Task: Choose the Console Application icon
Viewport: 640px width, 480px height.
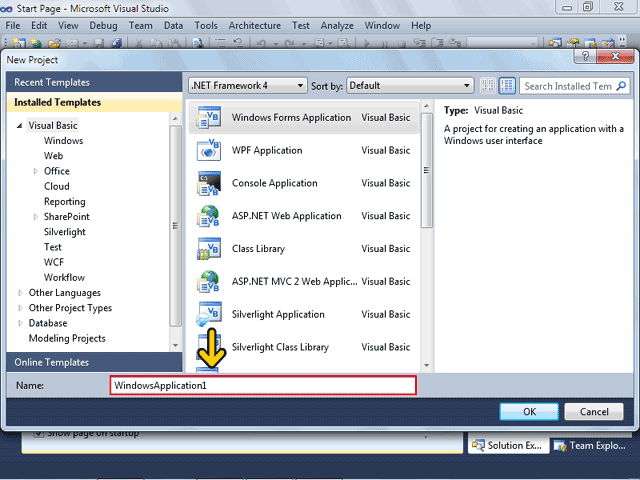Action: point(208,184)
